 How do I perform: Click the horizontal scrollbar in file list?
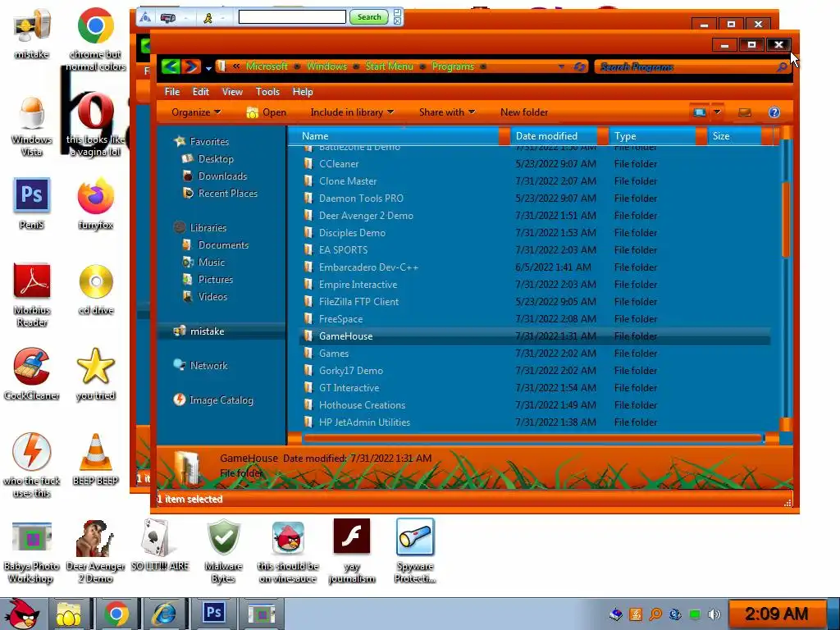coord(533,439)
